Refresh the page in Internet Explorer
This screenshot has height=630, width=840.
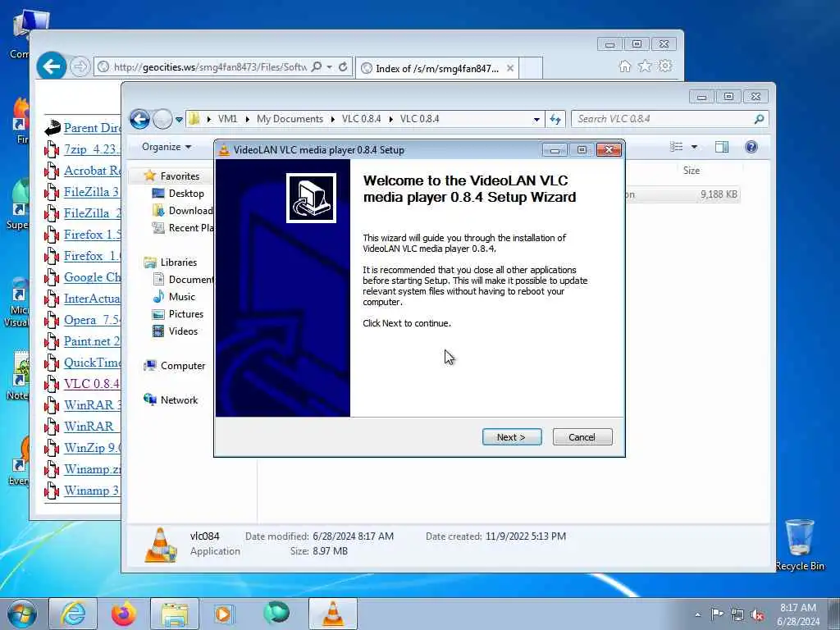point(343,67)
